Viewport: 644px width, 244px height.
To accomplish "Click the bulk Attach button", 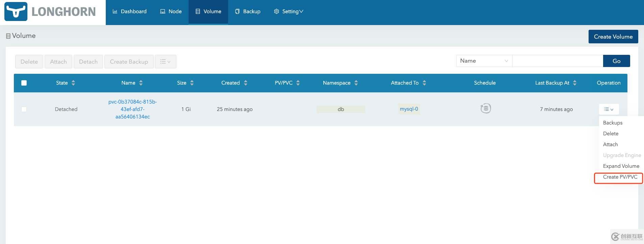I will 58,62.
